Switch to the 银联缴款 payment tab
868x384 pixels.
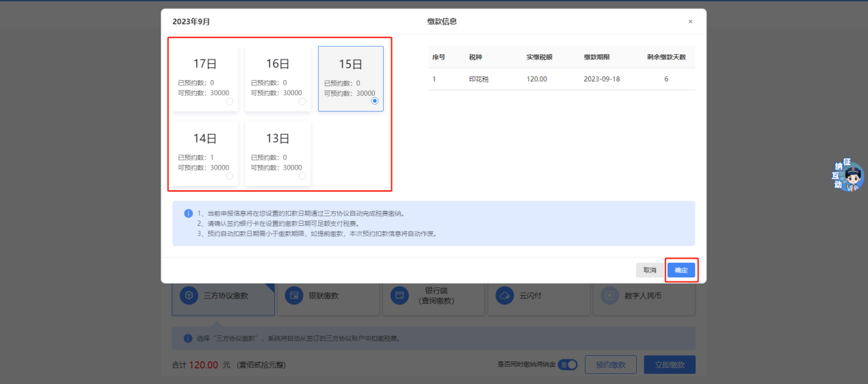coord(328,296)
